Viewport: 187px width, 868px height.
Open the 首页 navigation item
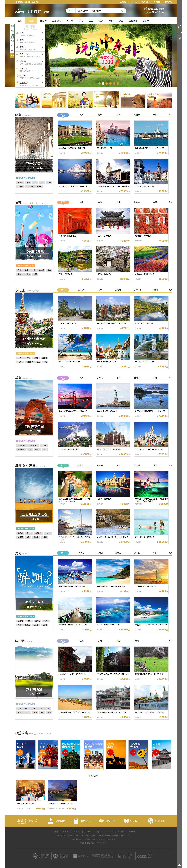[20, 21]
